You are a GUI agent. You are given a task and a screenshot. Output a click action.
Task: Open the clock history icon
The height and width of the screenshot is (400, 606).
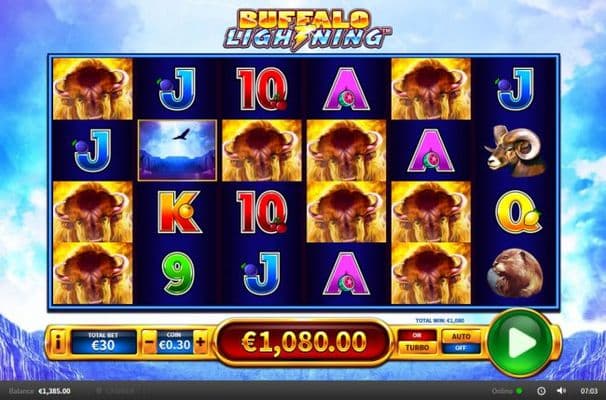pyautogui.click(x=541, y=391)
